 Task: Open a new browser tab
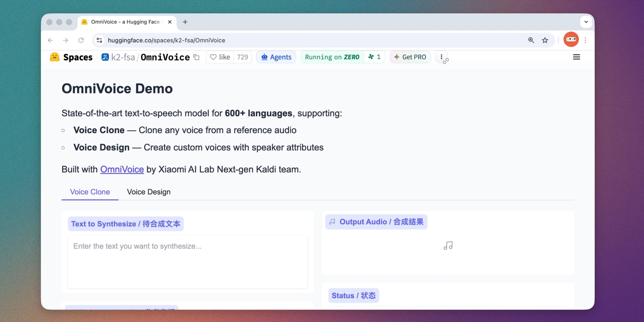coord(185,22)
